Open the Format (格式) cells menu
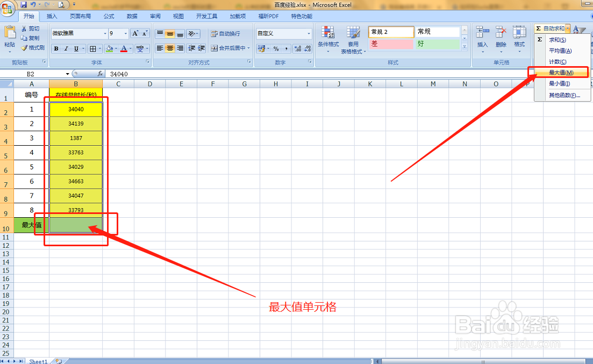Screen dimensions: 593x364 519,39
